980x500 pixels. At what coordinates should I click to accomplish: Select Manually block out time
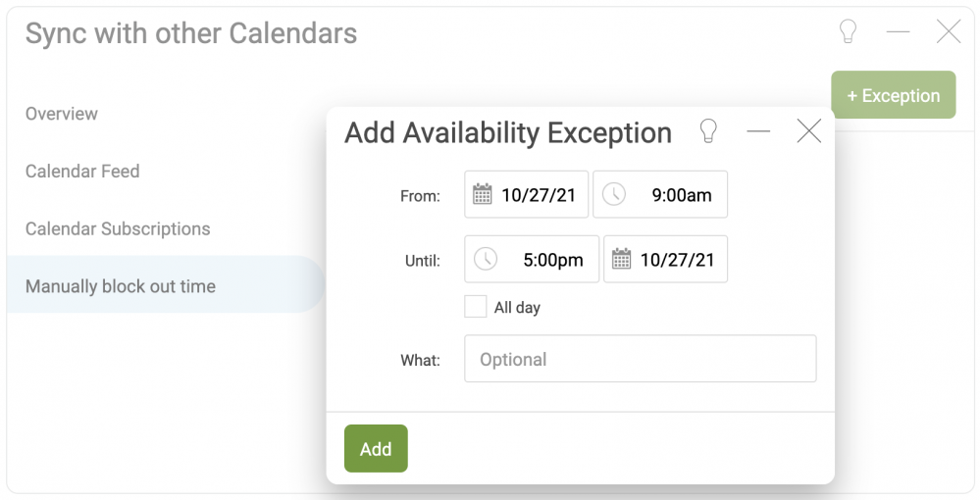(x=166, y=284)
